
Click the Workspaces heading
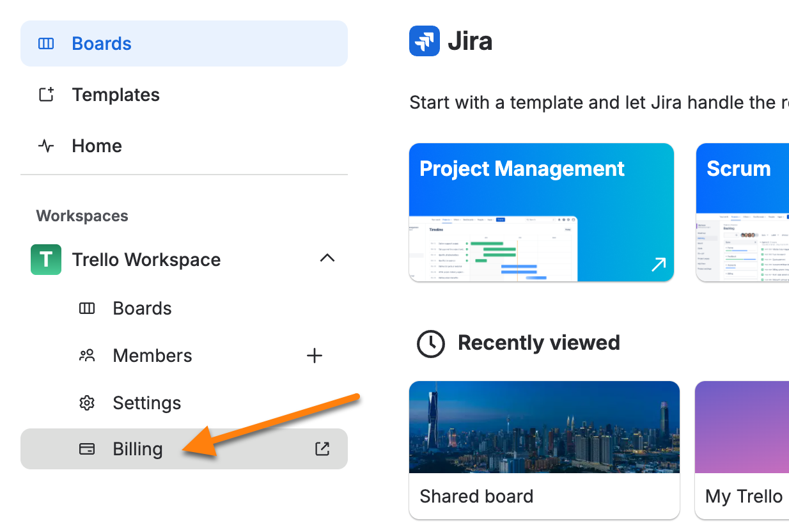tap(82, 216)
